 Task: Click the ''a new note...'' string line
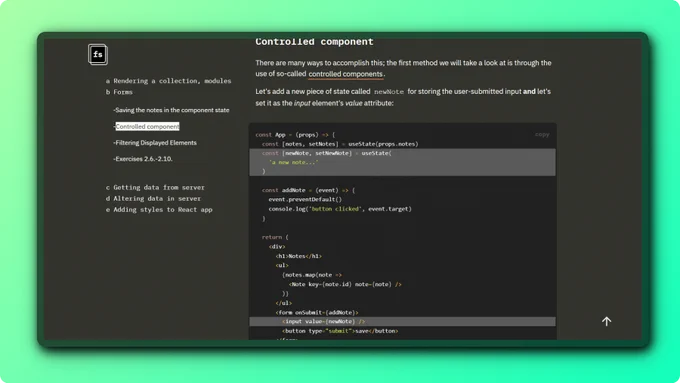(x=294, y=162)
